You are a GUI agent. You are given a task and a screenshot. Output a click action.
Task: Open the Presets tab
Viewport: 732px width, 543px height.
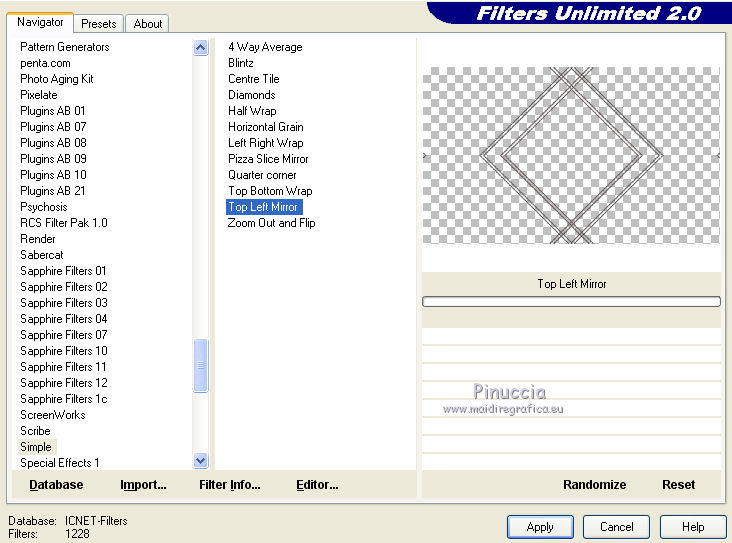tap(99, 24)
